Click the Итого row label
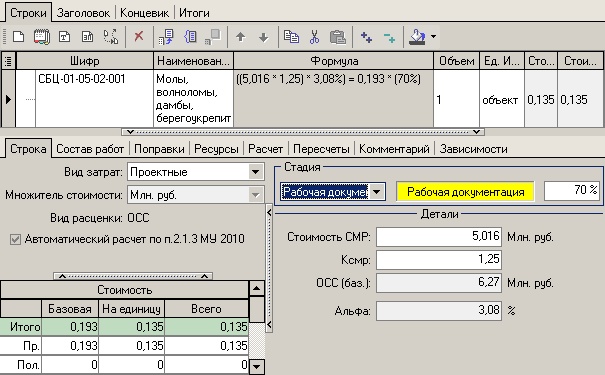Screen dimensions: 605x375 pos(21,327)
